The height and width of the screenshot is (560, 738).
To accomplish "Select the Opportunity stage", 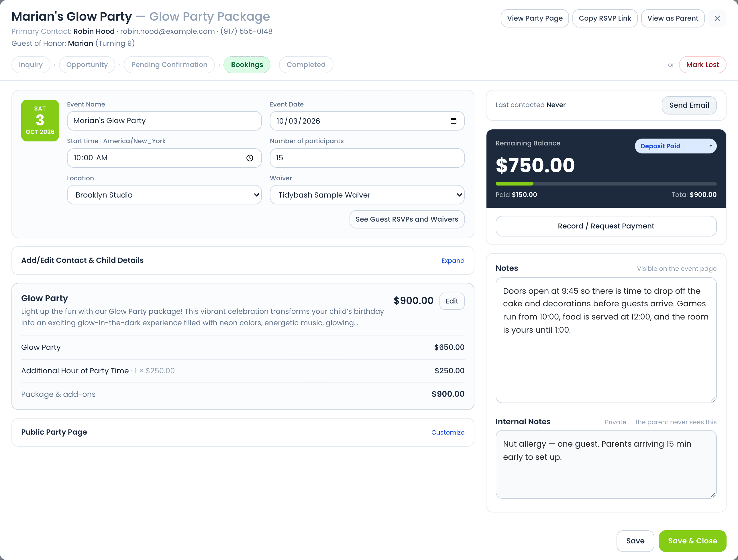I will tap(87, 65).
